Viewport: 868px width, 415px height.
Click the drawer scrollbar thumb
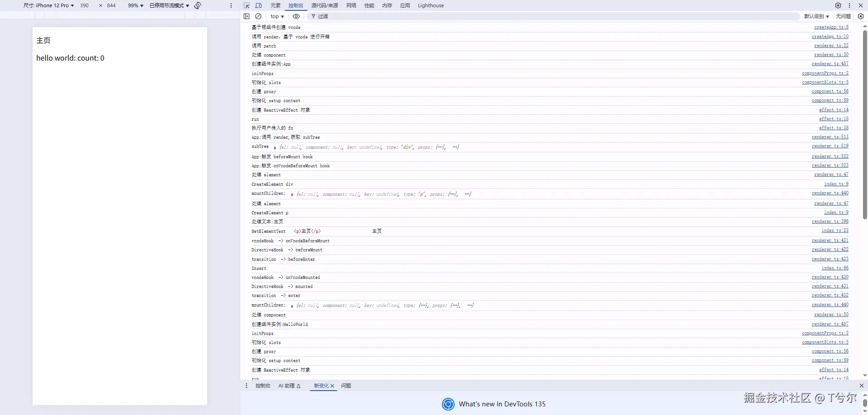865,403
